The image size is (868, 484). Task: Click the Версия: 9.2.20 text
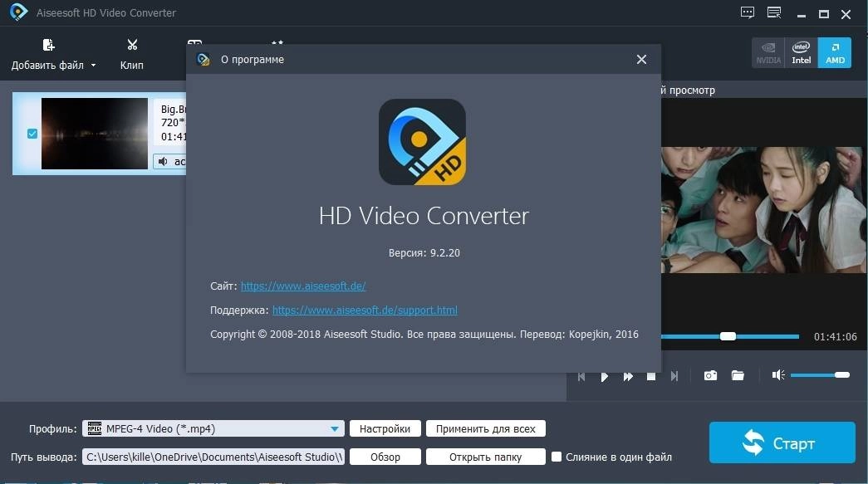[x=424, y=252]
